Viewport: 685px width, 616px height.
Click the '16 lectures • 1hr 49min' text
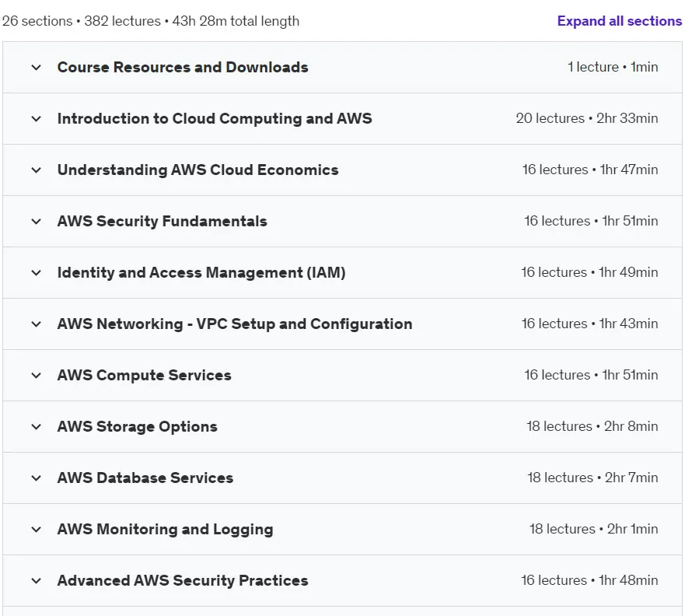click(x=589, y=273)
